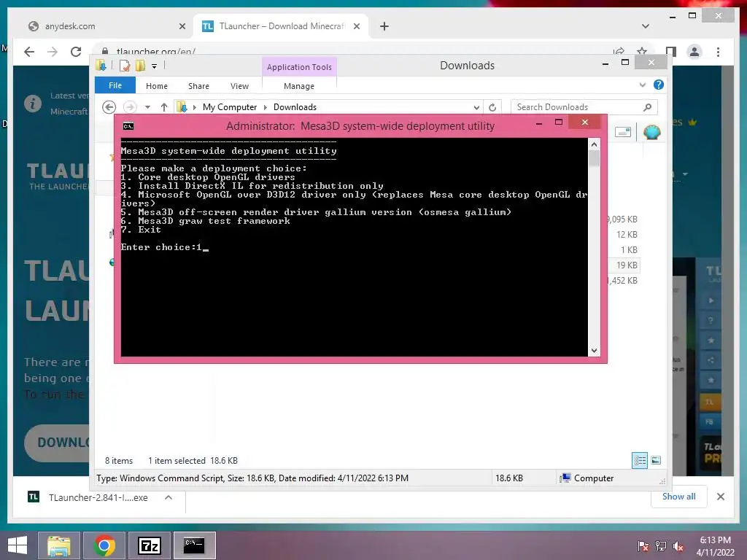Click quick access Properties icon
Image resolution: width=747 pixels, height=560 pixels.
point(124,66)
